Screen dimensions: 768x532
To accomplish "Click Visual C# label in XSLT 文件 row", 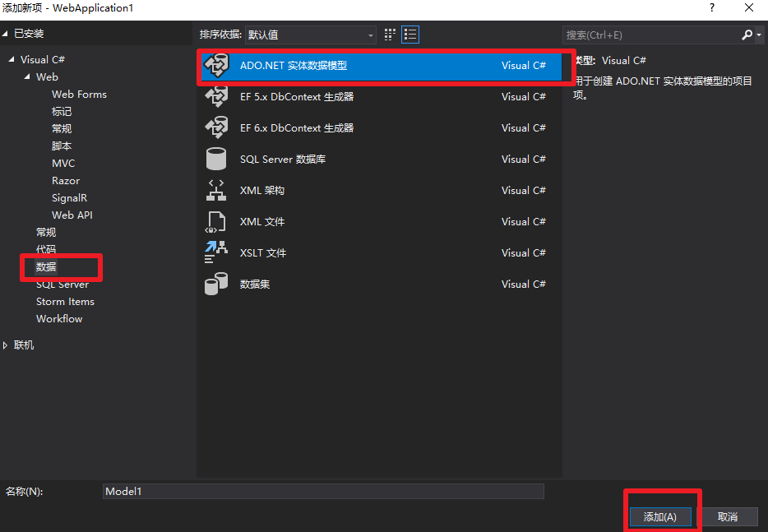I will click(x=524, y=252).
